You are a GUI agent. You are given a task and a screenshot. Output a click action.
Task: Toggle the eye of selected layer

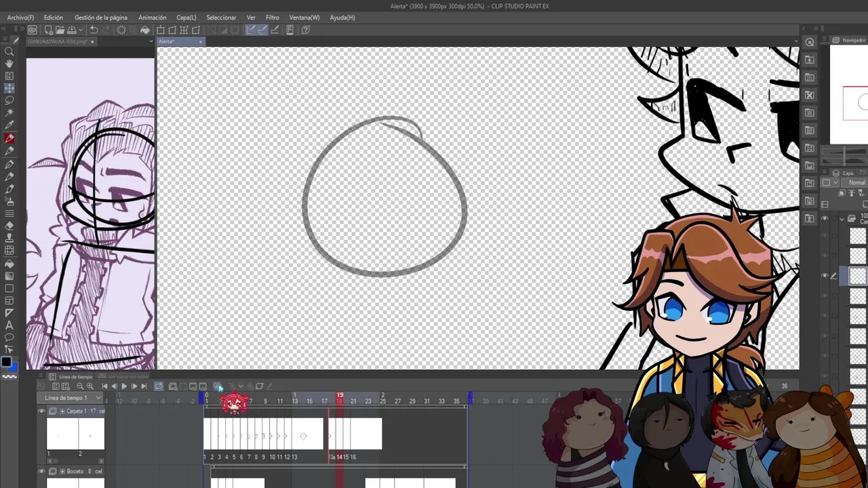825,275
